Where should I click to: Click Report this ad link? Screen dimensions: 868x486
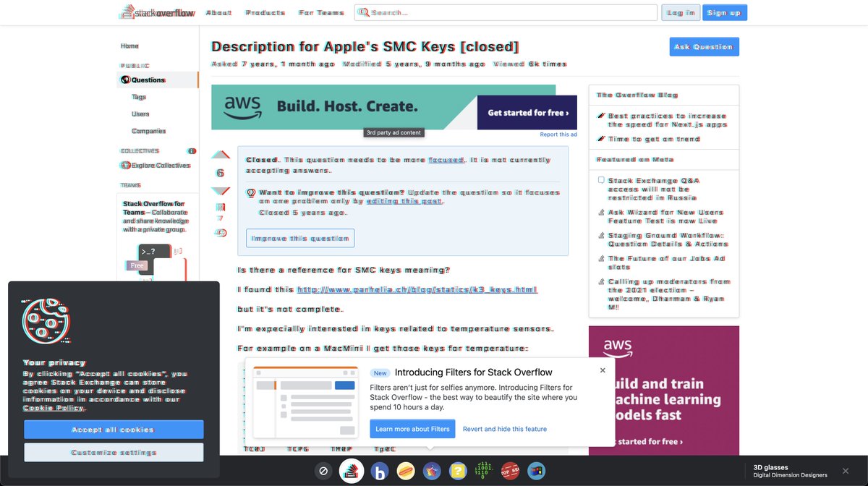558,135
